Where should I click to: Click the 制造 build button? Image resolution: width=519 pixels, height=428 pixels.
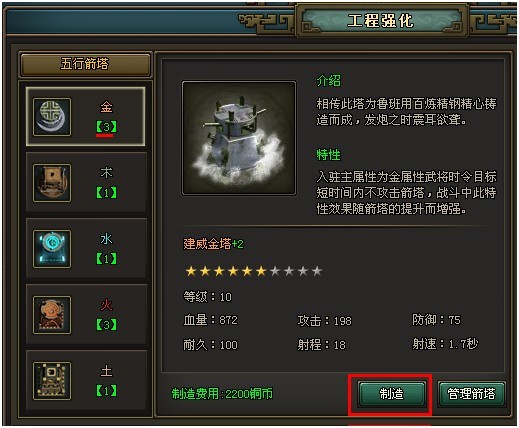coord(391,394)
